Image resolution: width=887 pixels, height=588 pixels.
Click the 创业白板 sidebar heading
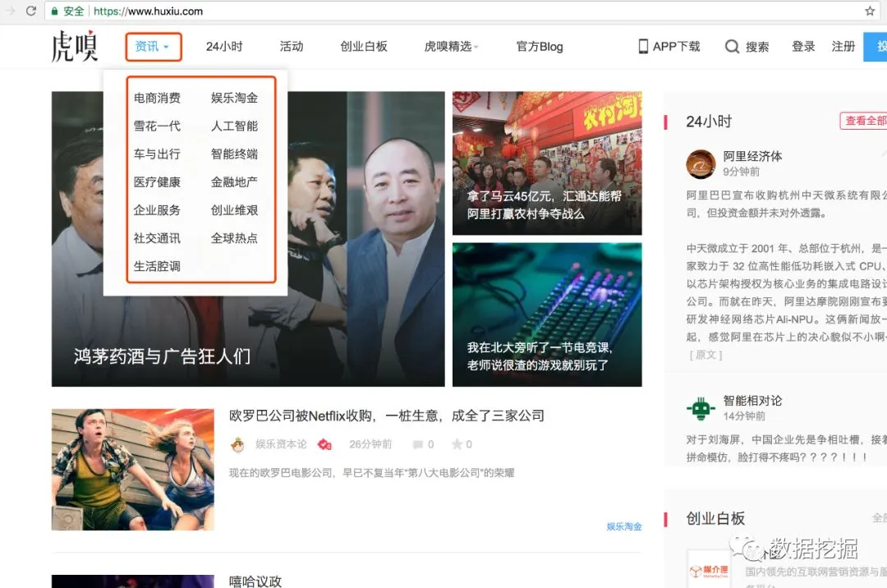point(715,518)
